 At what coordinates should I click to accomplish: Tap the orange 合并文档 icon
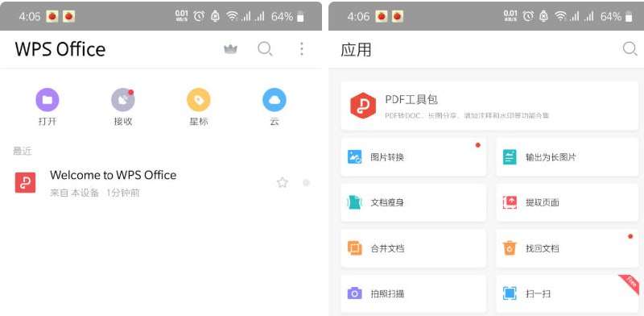pyautogui.click(x=354, y=248)
